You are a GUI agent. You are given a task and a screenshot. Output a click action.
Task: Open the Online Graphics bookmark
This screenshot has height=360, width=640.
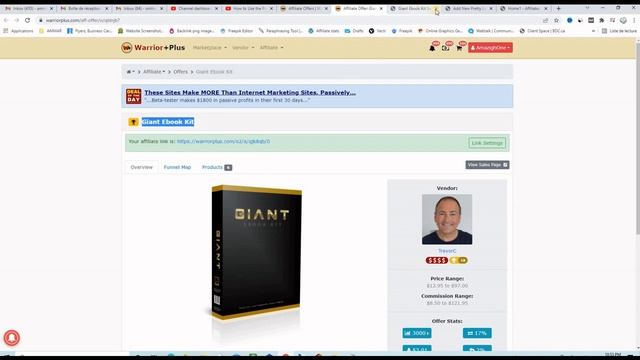(440, 31)
